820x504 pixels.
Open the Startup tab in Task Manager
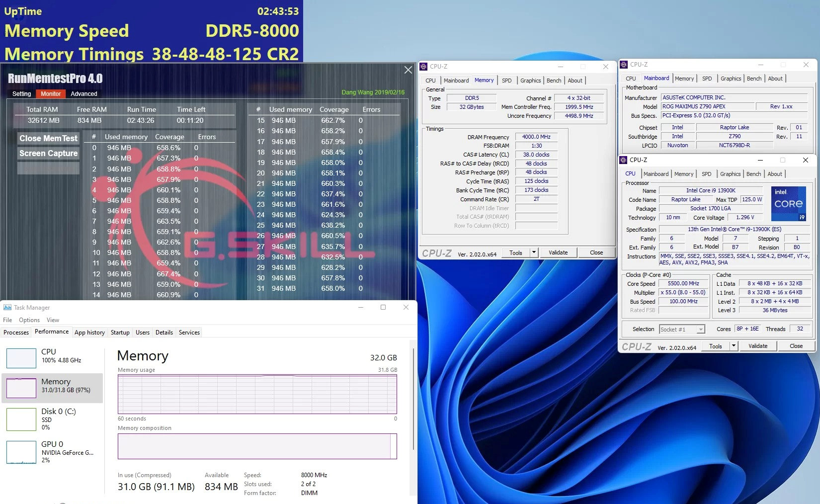click(x=120, y=333)
